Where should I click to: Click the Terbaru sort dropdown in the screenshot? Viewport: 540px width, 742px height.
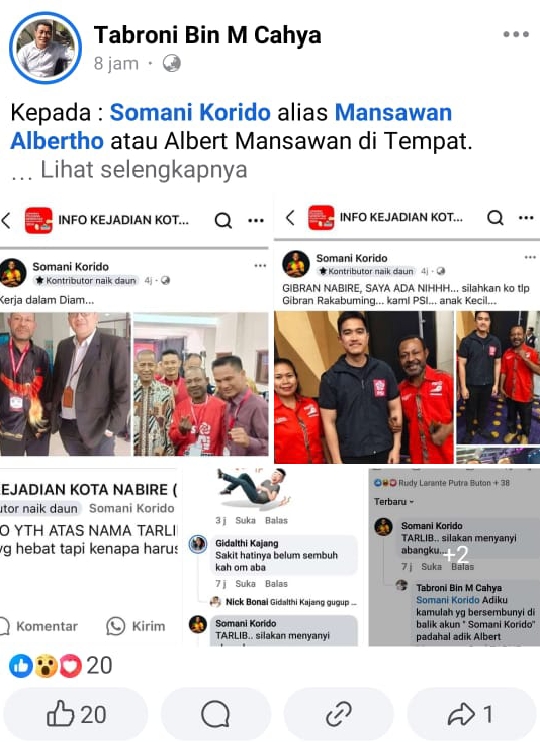click(x=394, y=502)
